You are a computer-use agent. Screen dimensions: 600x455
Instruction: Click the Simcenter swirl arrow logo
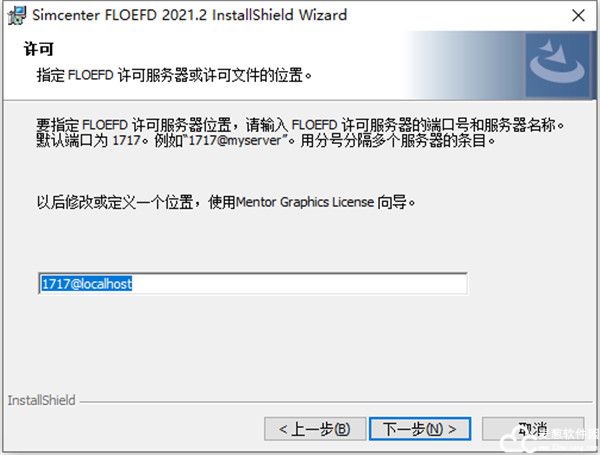[558, 64]
